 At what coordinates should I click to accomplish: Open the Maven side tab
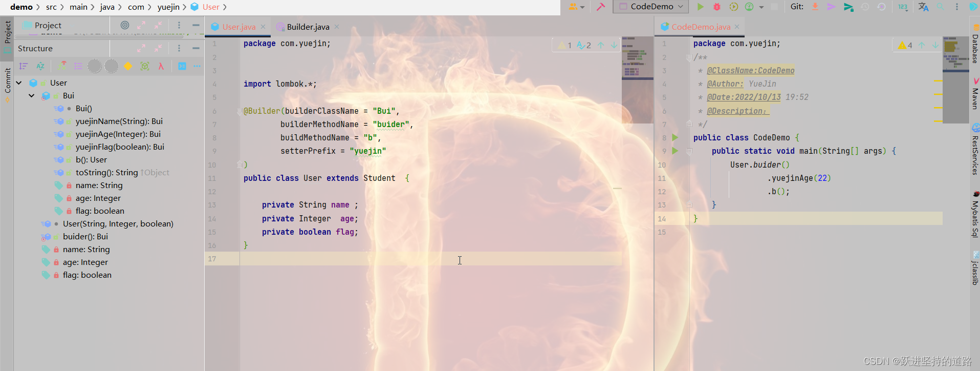pos(975,93)
